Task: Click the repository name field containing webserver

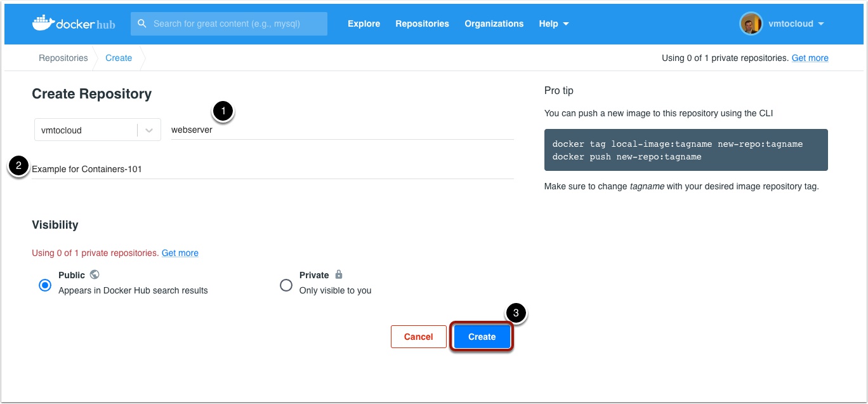Action: 343,130
